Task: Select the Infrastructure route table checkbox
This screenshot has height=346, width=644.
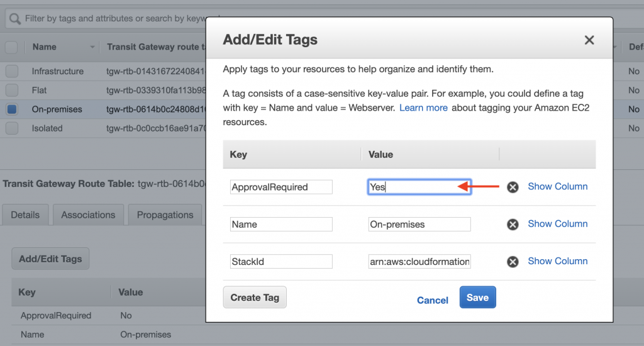Action: click(12, 71)
